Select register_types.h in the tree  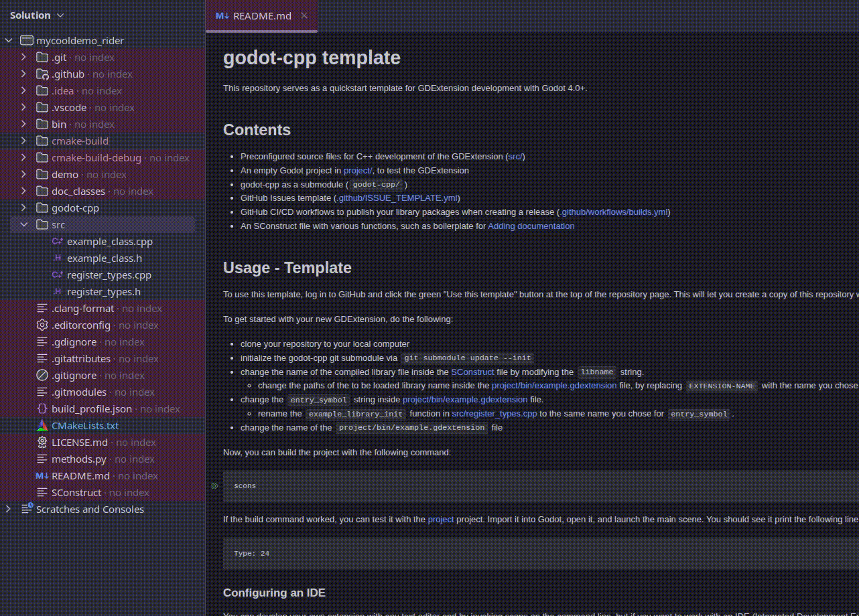pyautogui.click(x=104, y=292)
